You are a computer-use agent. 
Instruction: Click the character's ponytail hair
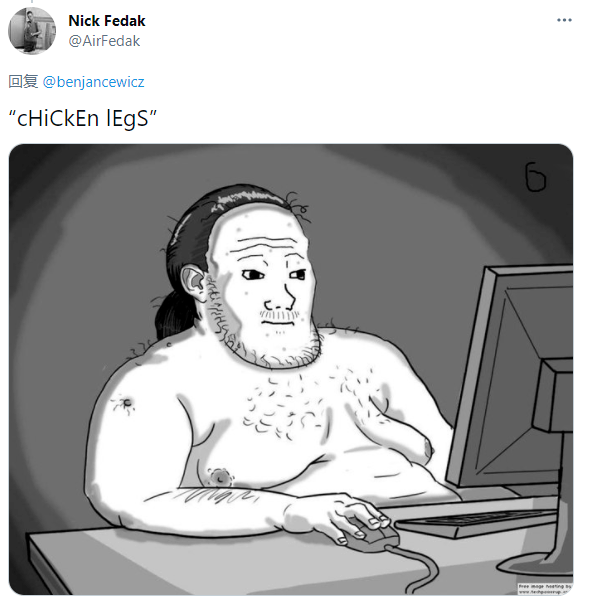coord(172,316)
